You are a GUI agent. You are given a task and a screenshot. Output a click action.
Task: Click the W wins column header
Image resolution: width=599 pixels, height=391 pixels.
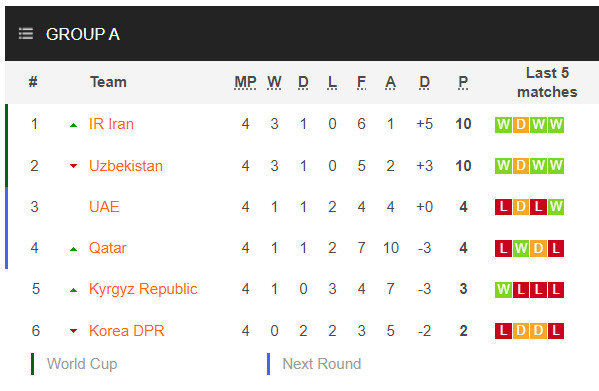pos(274,82)
